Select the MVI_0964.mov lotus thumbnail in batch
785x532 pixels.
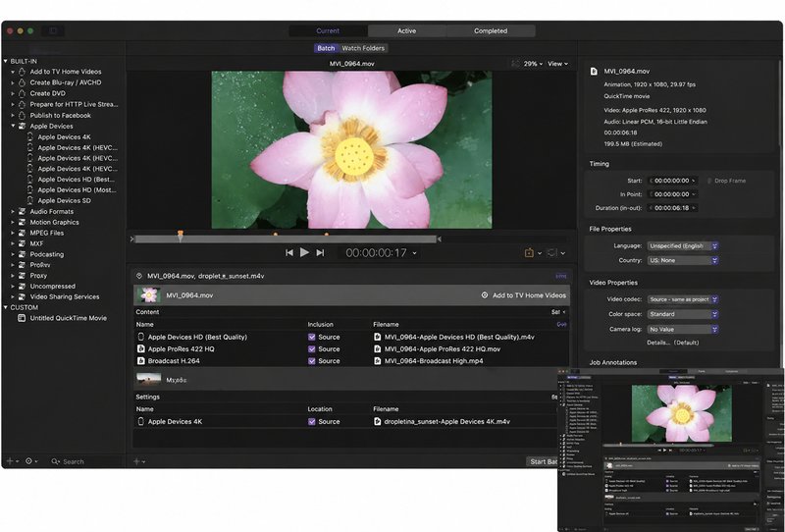[149, 295]
